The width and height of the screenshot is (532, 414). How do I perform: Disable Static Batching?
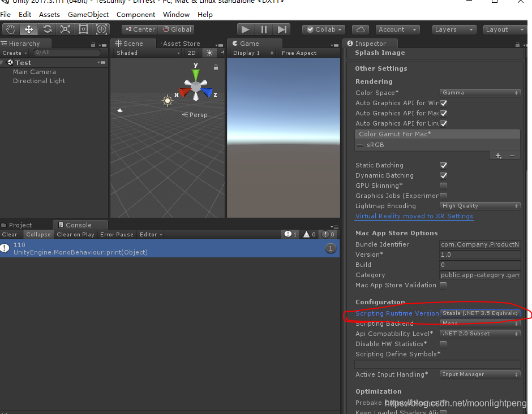444,165
